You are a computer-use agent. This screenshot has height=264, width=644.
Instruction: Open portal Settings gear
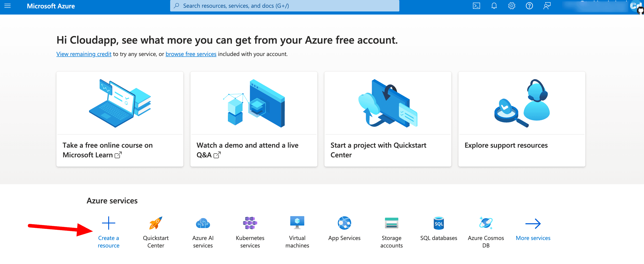click(x=511, y=6)
